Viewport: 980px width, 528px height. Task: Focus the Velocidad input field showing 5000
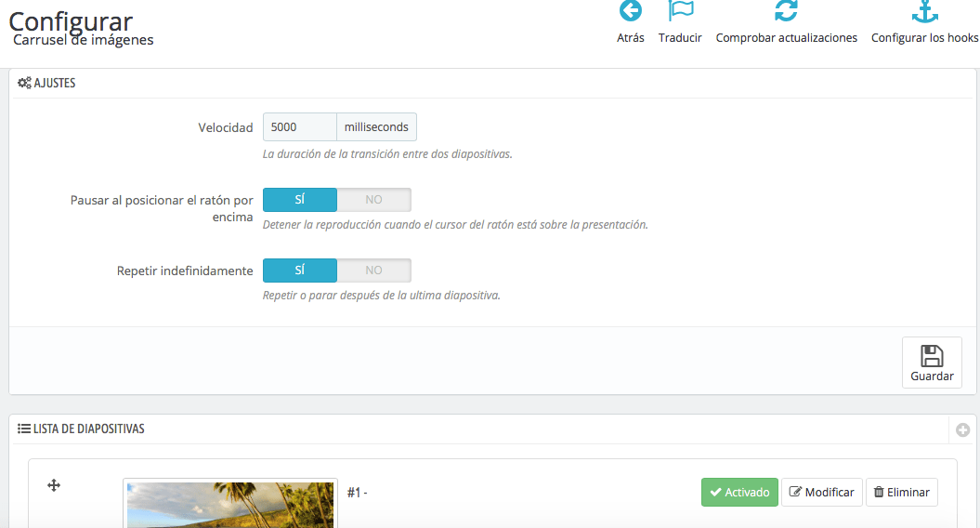coord(299,127)
